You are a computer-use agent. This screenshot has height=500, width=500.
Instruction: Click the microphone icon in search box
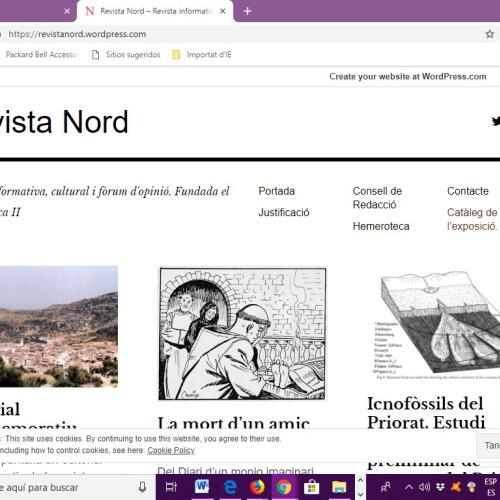coord(142,487)
